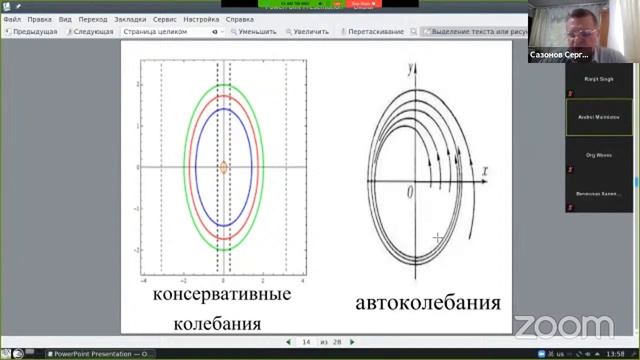Click the Okular window icon in title bar
The height and width of the screenshot is (360, 640).
coord(7,6)
